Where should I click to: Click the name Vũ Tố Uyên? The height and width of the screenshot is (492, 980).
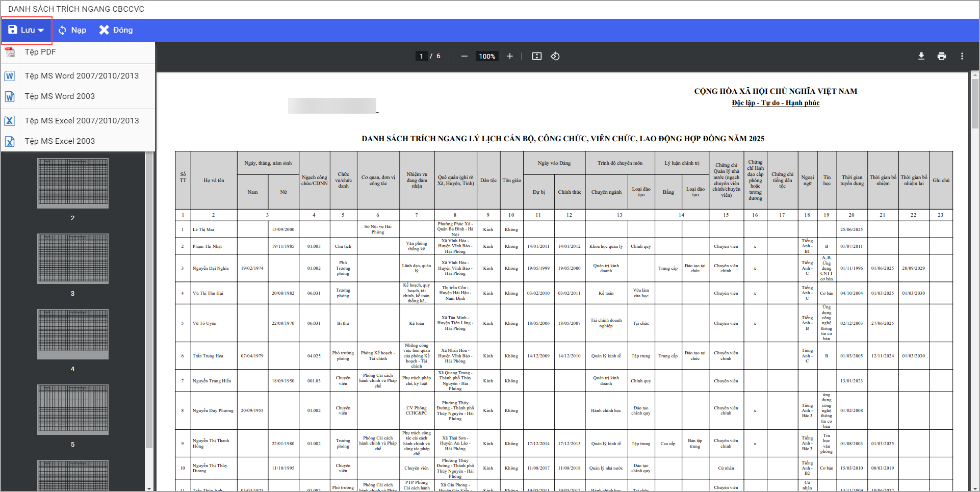(x=204, y=323)
